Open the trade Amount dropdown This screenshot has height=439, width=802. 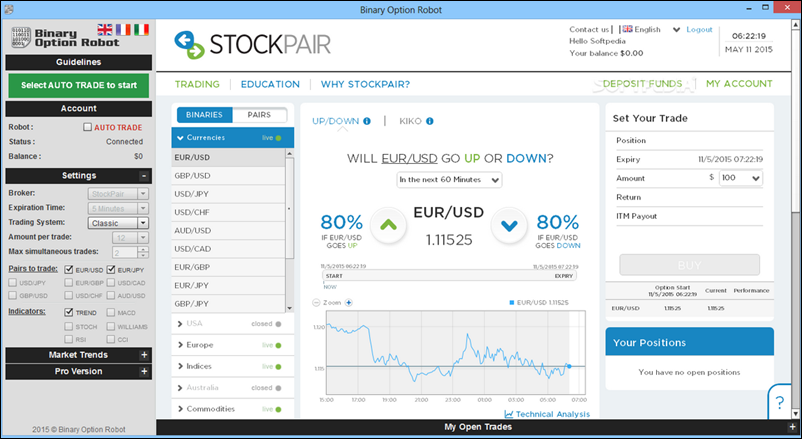click(741, 178)
